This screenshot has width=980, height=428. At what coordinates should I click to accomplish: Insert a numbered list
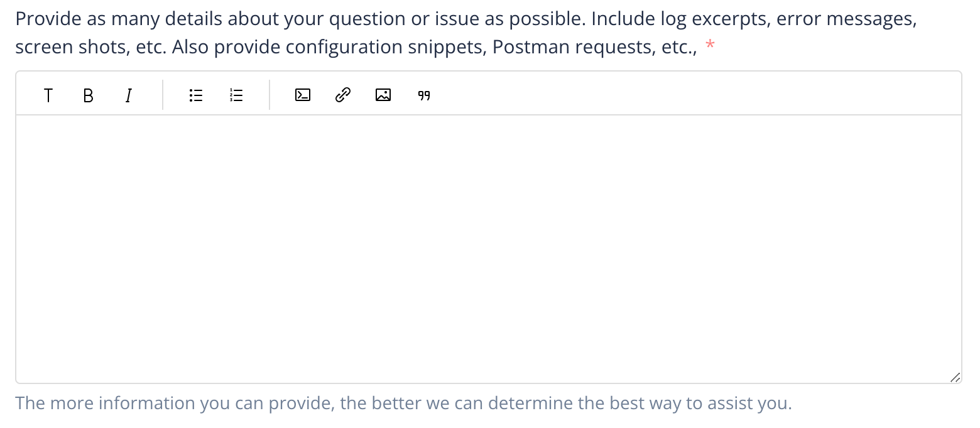tap(236, 95)
